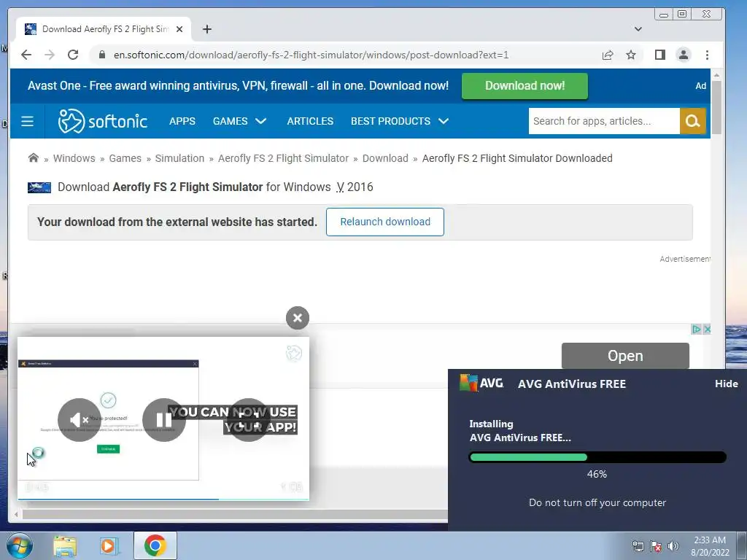The image size is (747, 560).
Task: Click the home breadcrumb icon
Action: click(34, 157)
